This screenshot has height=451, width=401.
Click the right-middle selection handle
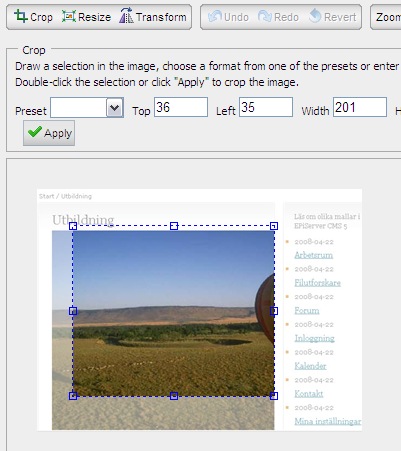tap(274, 311)
